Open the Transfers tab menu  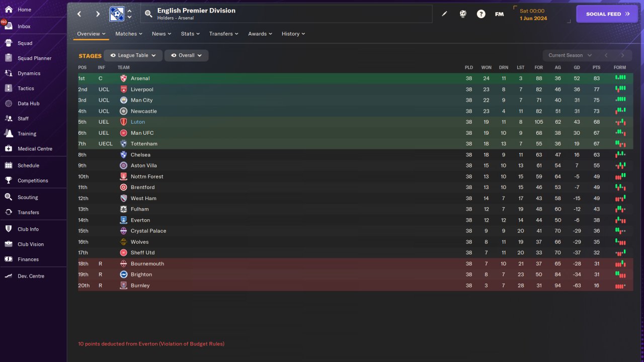223,34
